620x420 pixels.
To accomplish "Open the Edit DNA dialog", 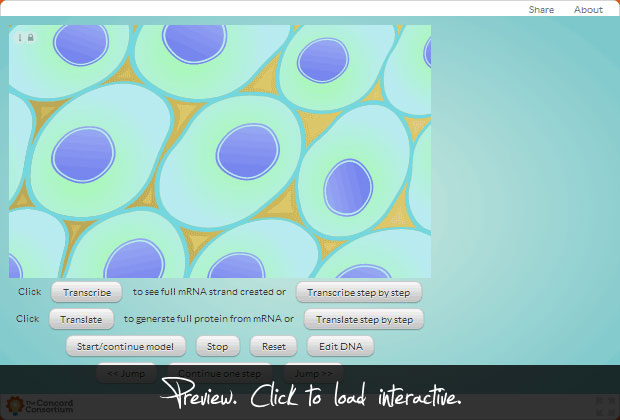I will coord(340,346).
